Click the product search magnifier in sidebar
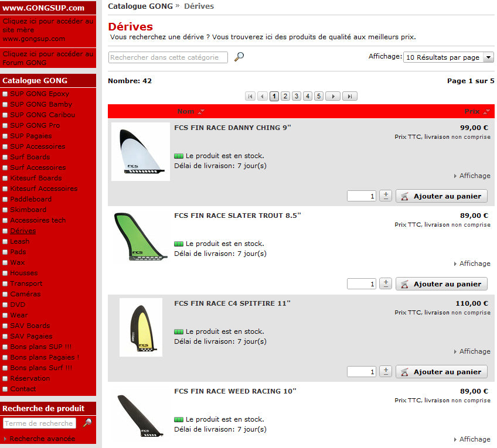The width and height of the screenshot is (497, 448). point(87,423)
